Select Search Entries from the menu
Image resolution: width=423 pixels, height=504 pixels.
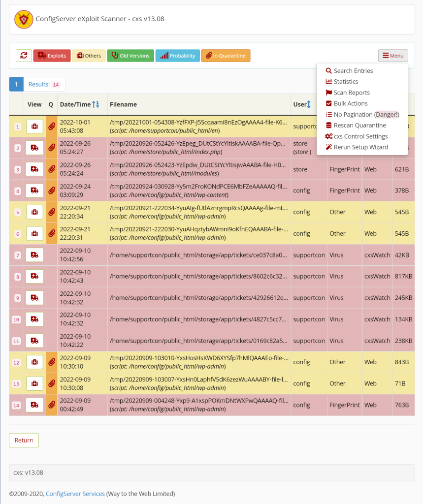pyautogui.click(x=353, y=71)
